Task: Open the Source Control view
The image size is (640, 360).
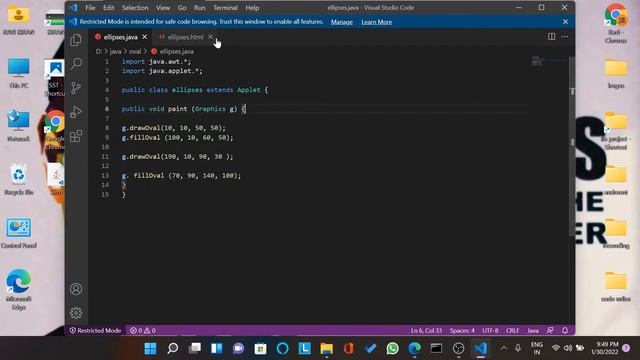Action: [76, 88]
